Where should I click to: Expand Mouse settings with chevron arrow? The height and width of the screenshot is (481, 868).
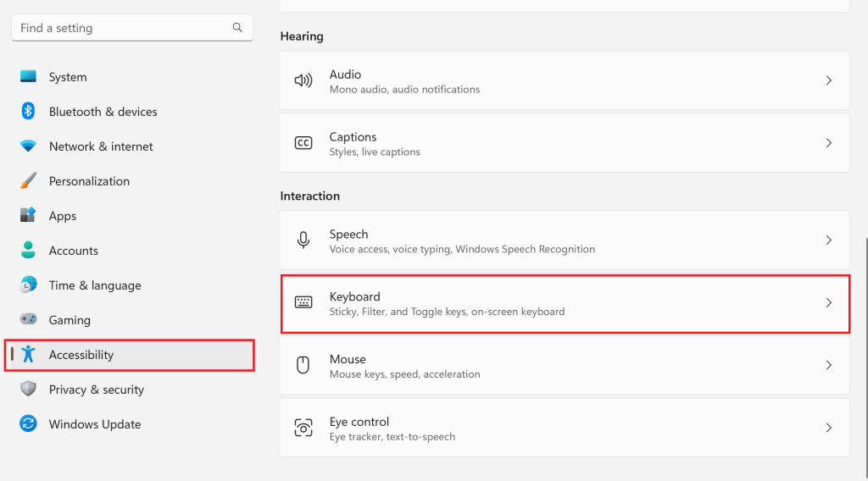[x=829, y=365]
